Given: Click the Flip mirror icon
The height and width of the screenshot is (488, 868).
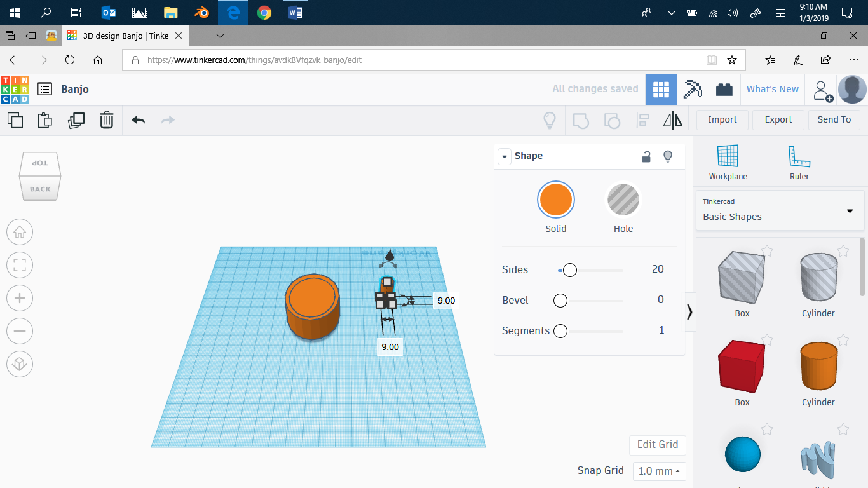Looking at the screenshot, I should [673, 120].
